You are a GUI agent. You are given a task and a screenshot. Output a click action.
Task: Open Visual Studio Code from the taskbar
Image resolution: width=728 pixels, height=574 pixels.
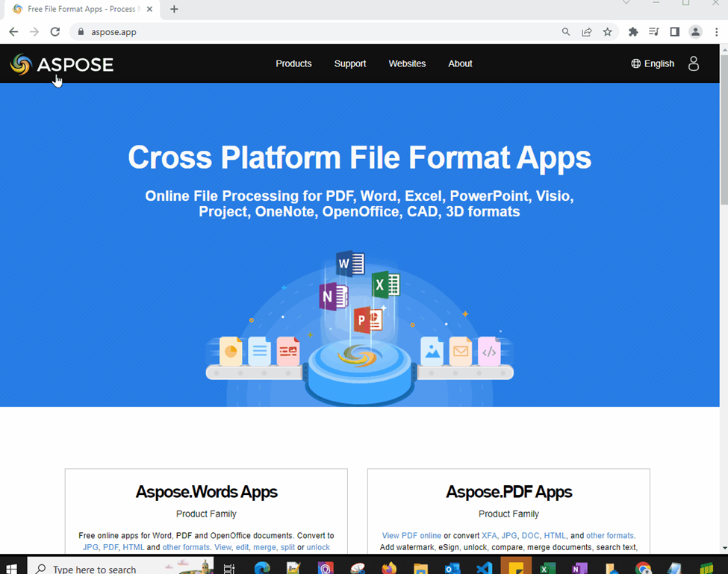485,568
